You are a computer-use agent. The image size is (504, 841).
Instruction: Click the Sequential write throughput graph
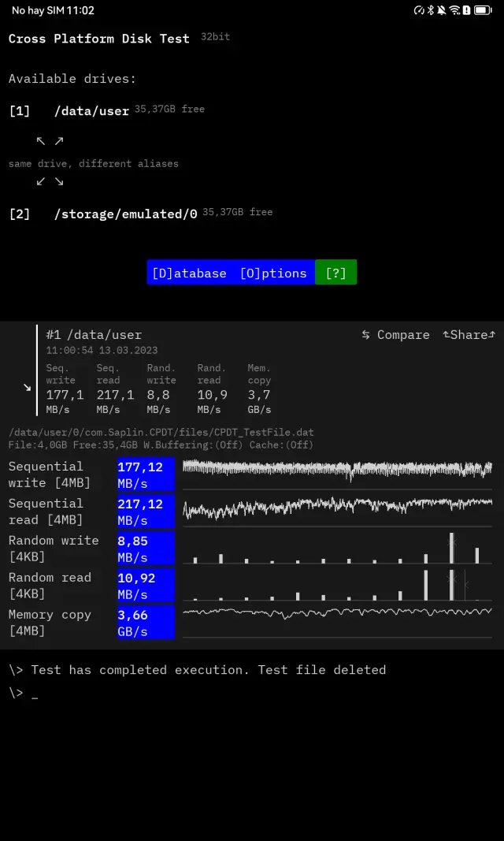point(337,470)
